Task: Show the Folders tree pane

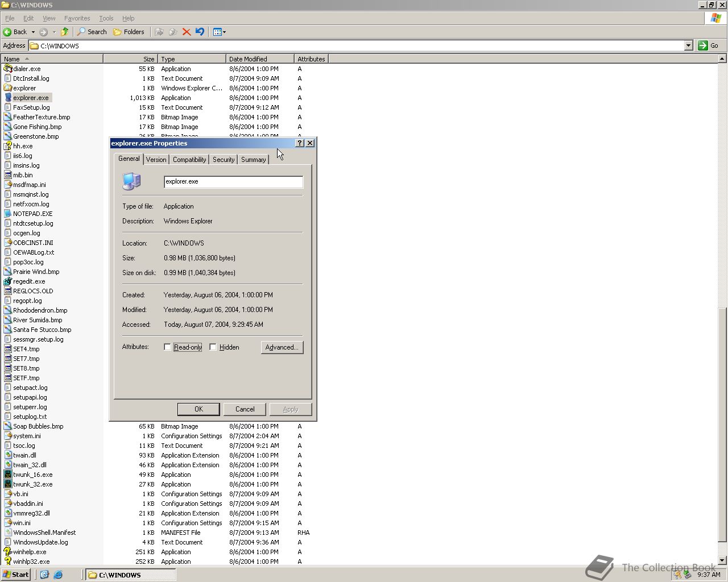Action: (x=129, y=32)
